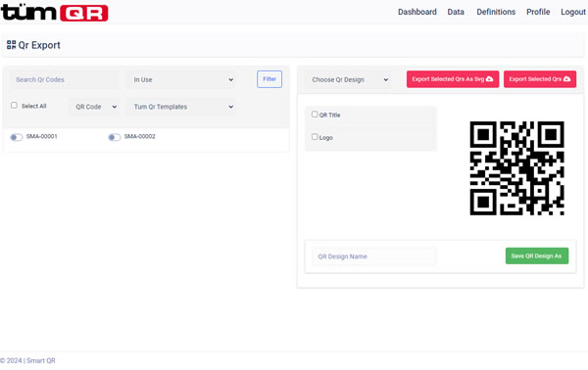Click the Export Selected Qrs button
588x370 pixels.
540,79
